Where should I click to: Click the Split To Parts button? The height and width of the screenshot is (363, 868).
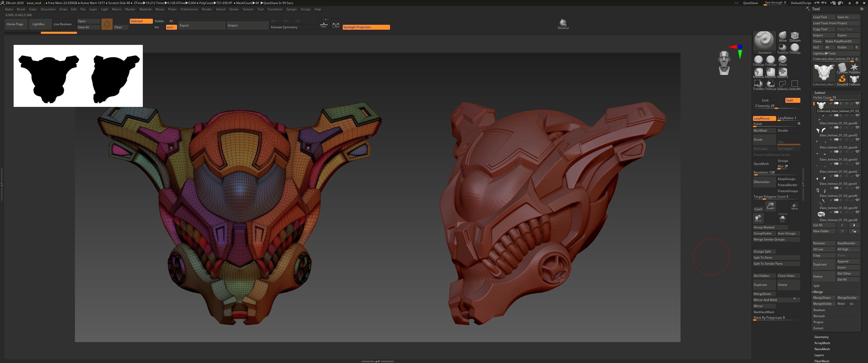763,258
